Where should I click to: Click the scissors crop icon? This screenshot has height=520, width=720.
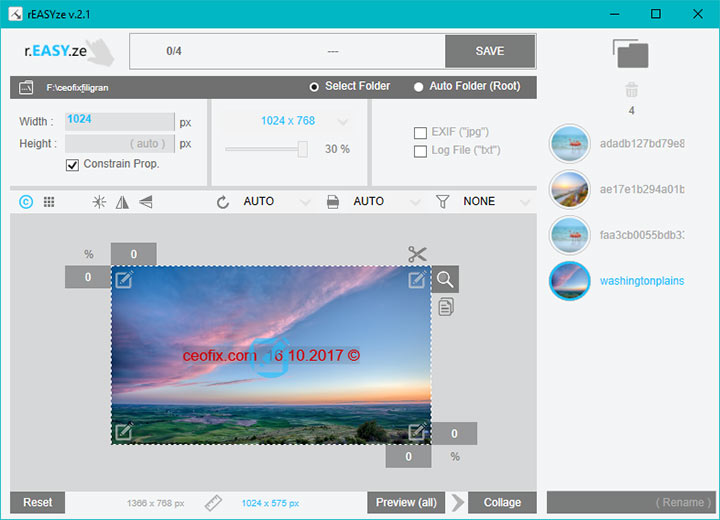417,254
